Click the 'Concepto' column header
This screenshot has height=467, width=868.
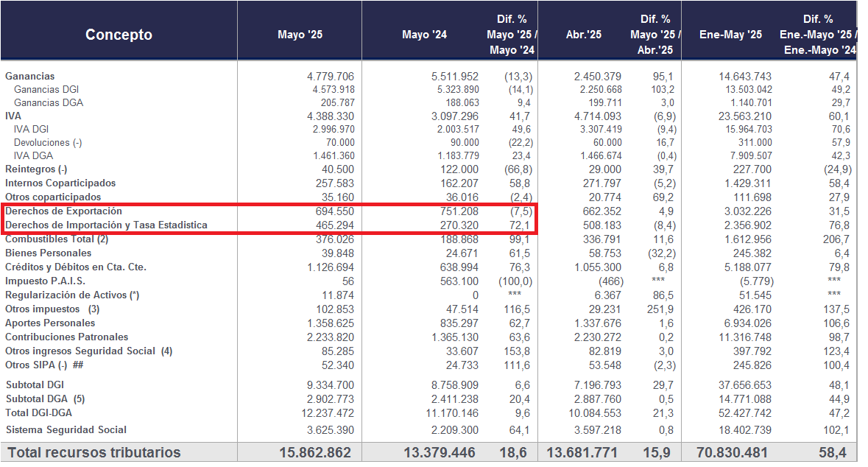click(119, 35)
